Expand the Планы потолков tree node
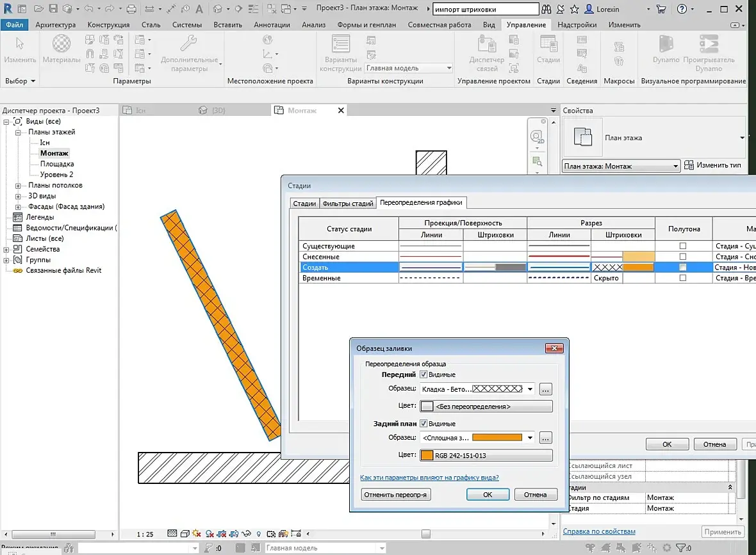Image resolution: width=756 pixels, height=555 pixels. tap(19, 186)
